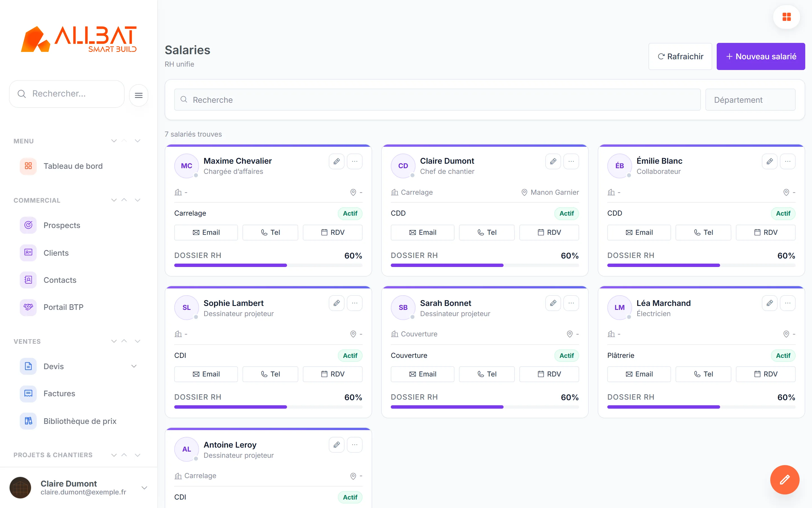Screen dimensions: 812x508
Task: Collapse PROJETS & CHANTIERS section up chevron
Action: (x=124, y=455)
